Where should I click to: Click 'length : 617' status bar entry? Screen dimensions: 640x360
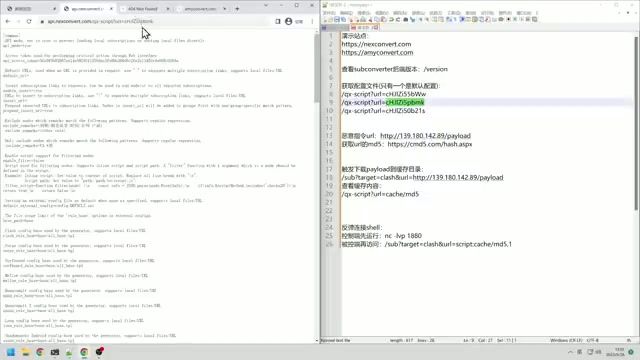click(402, 340)
